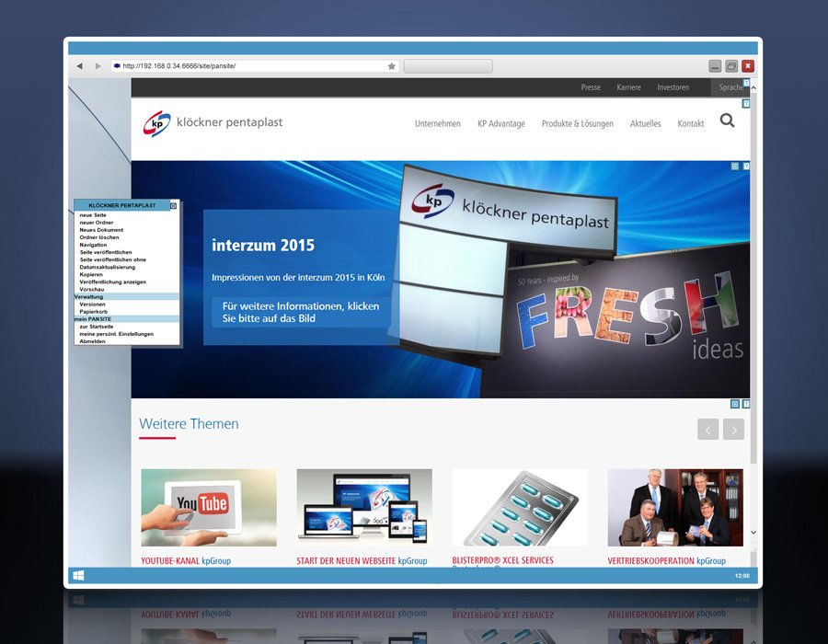Click the T edit icon above the magnifier

point(746,103)
